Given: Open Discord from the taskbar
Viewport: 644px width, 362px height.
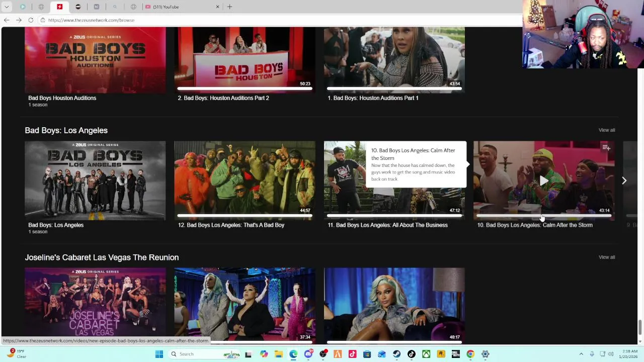Looking at the screenshot, I should pos(308,354).
